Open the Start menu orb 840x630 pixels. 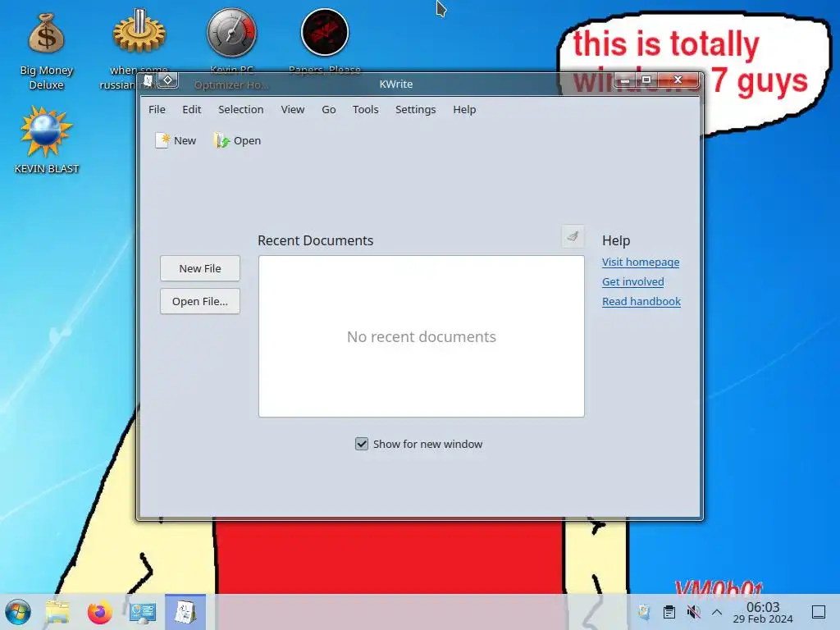click(18, 612)
